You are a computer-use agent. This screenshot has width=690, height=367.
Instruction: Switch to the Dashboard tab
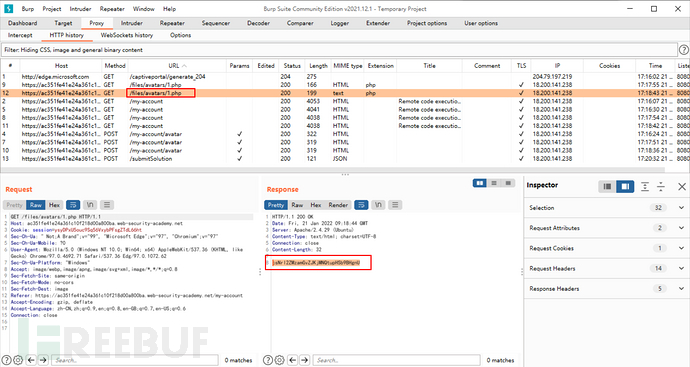[x=22, y=23]
